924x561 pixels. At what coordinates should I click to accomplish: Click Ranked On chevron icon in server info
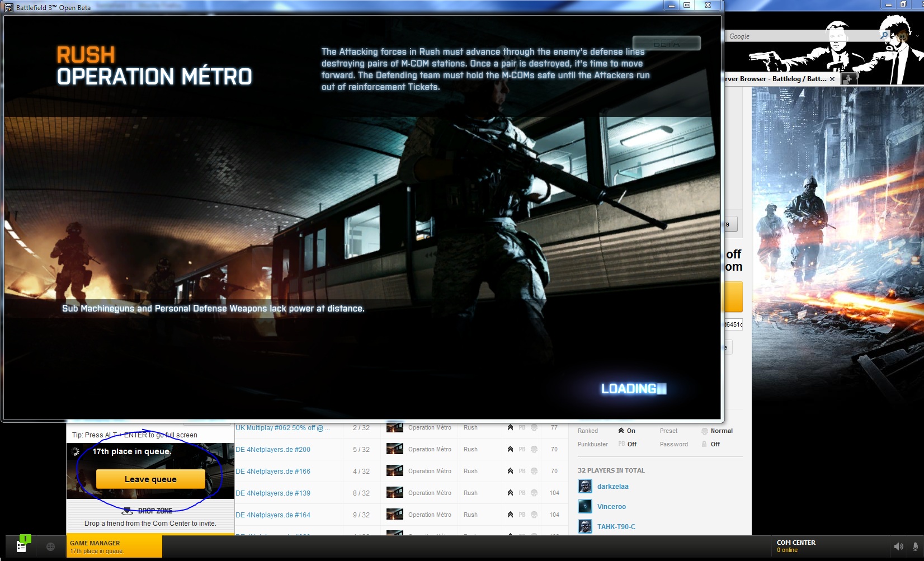621,431
